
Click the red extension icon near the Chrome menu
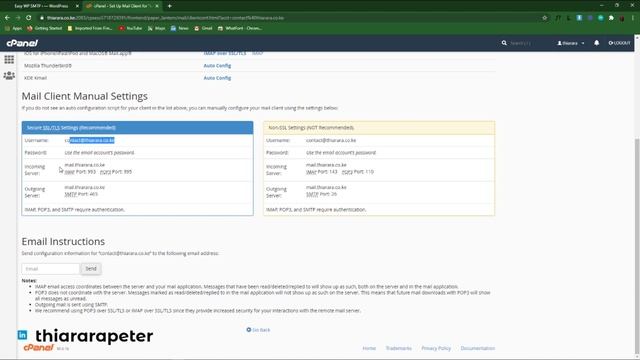pos(622,18)
